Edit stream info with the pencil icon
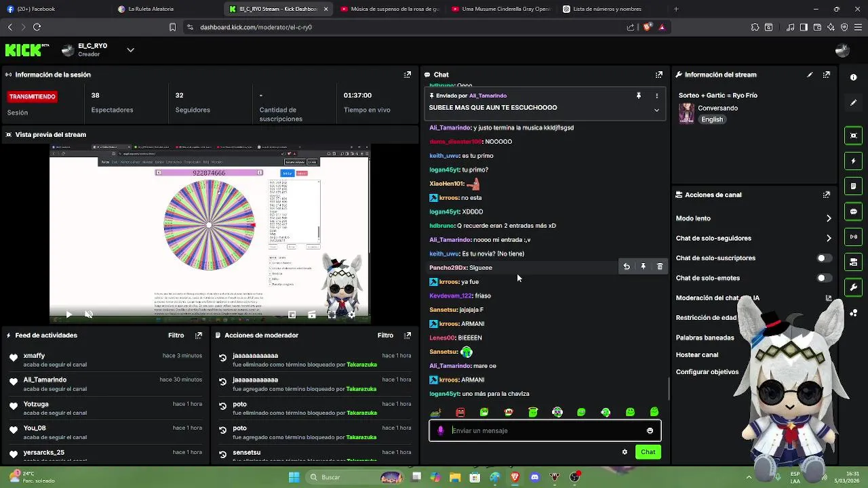Viewport: 868px width, 488px height. coord(810,75)
